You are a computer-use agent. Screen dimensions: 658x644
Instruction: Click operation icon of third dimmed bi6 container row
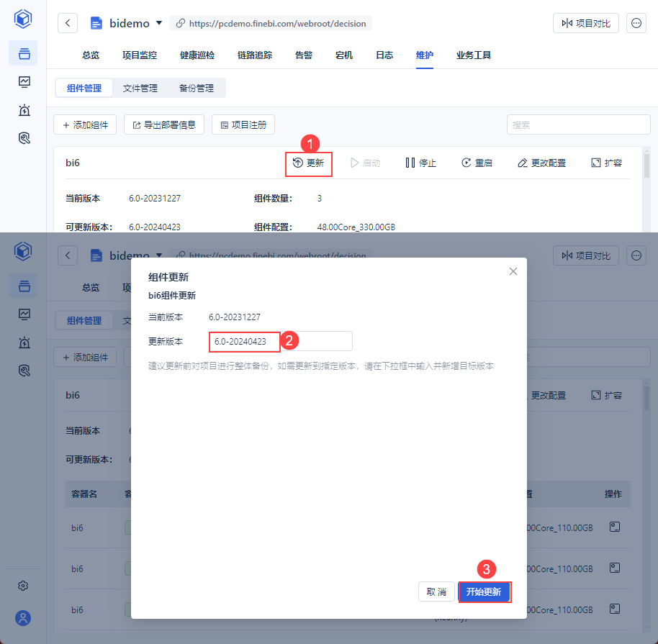click(614, 609)
